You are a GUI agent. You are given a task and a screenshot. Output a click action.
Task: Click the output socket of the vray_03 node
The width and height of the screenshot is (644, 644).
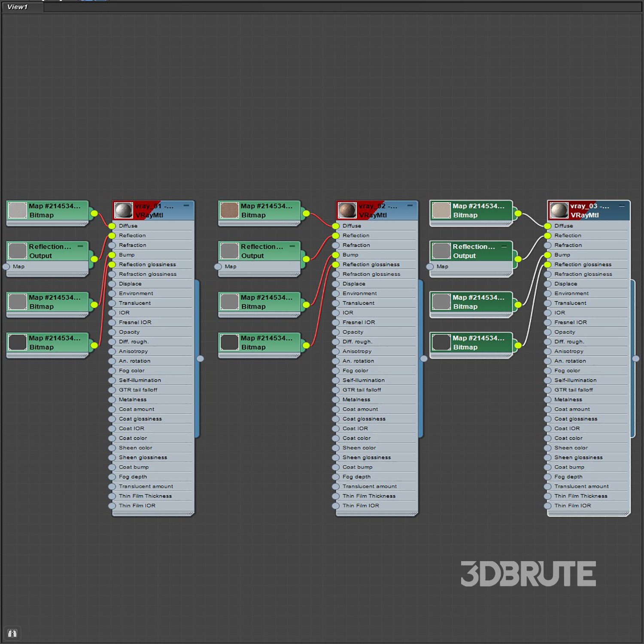[x=636, y=358]
